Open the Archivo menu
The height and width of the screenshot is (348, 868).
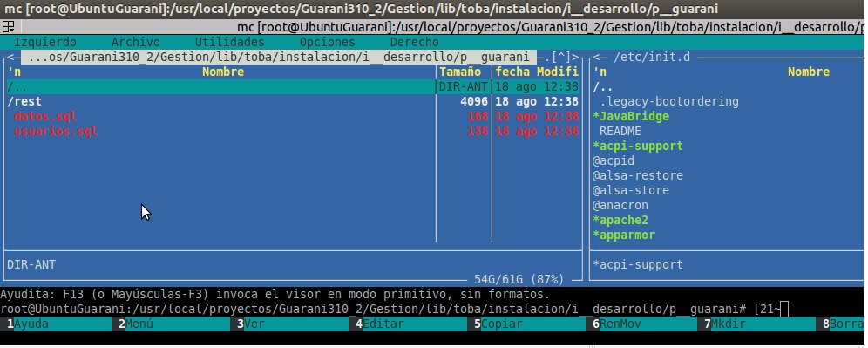pos(136,42)
